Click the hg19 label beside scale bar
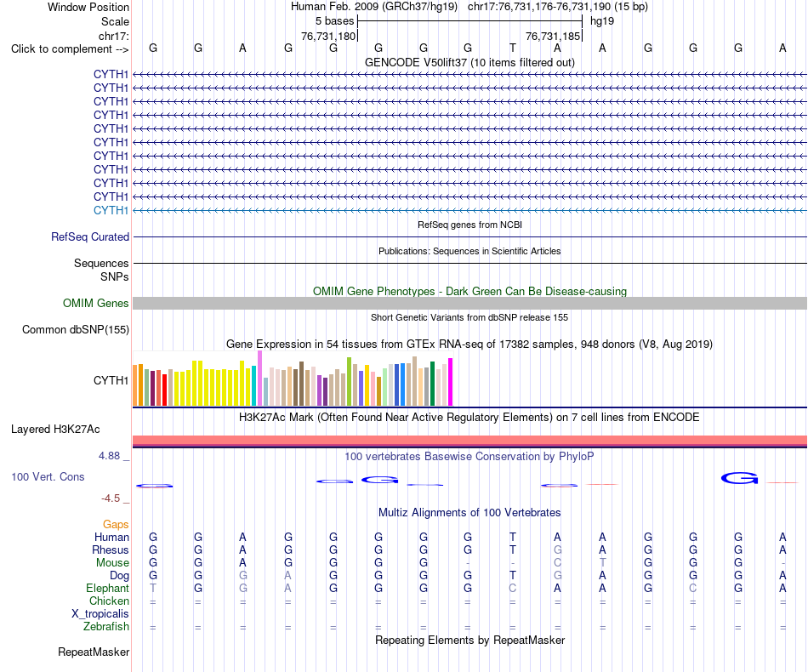Viewport: 808px width, 672px height. coord(602,21)
